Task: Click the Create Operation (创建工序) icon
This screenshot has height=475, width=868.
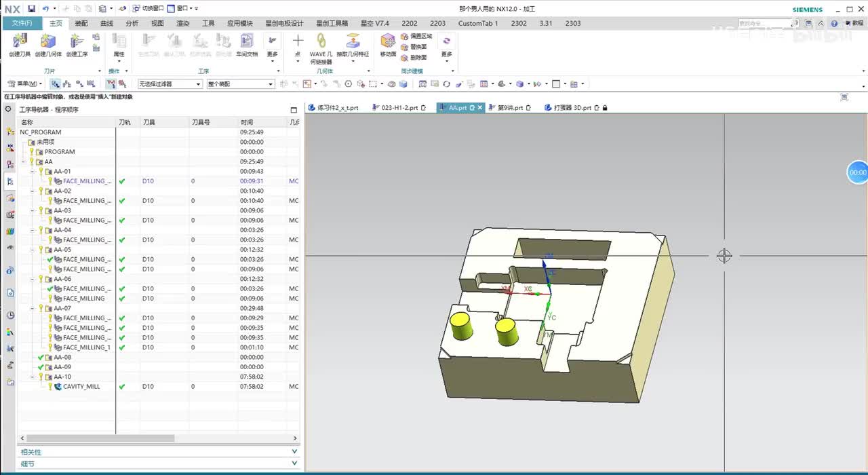Action: click(x=77, y=43)
